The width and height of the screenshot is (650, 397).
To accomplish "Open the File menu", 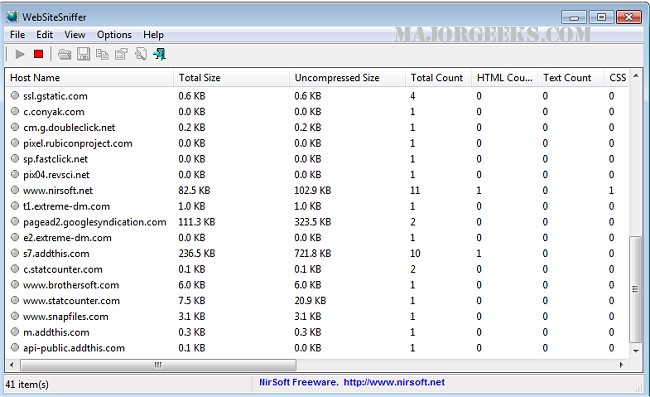I will tap(17, 35).
